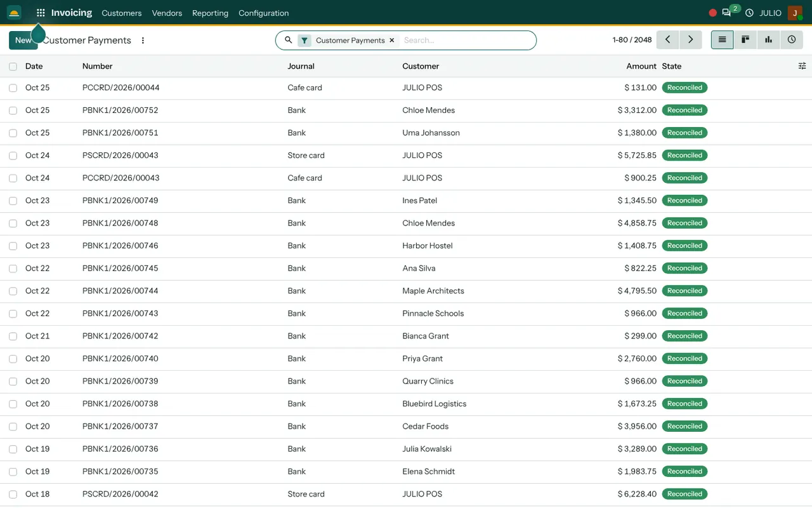
Task: Remove the Customer Payments filter facet
Action: pos(391,40)
